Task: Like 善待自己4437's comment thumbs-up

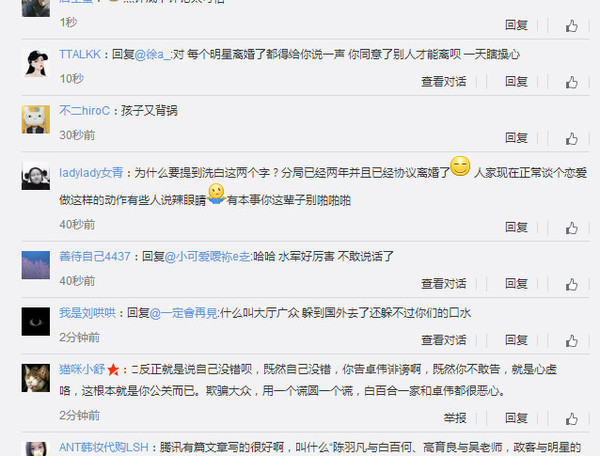Action: click(x=572, y=284)
